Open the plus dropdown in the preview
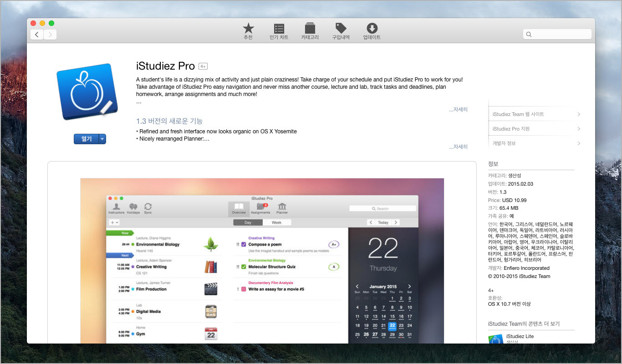 114,222
